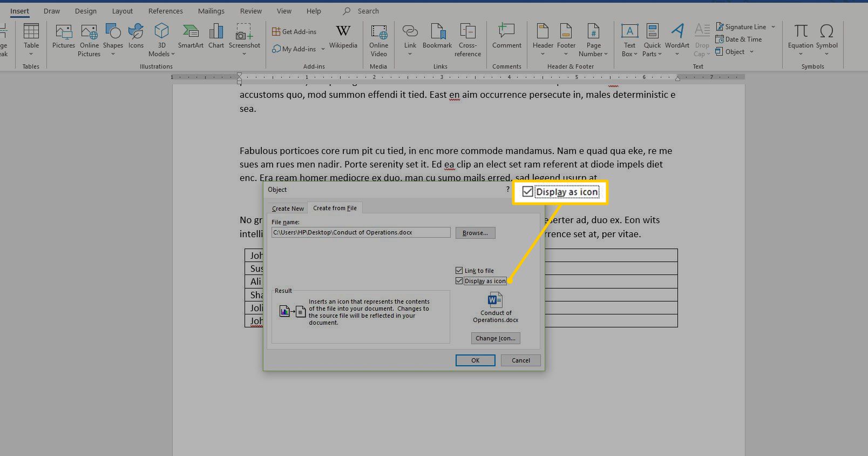Viewport: 868px width, 456px height.
Task: Click the My Add-ins button
Action: tap(294, 49)
